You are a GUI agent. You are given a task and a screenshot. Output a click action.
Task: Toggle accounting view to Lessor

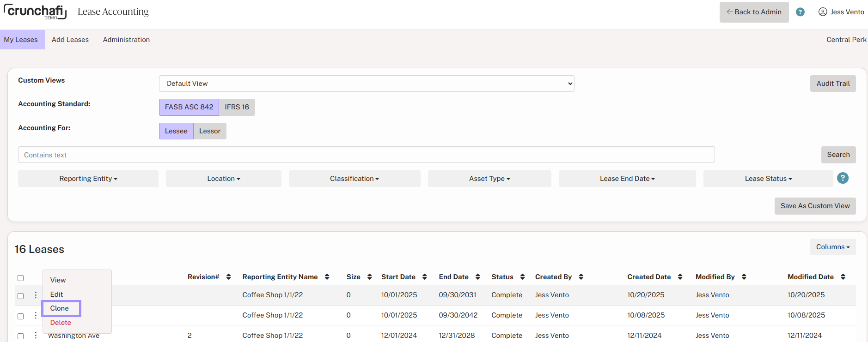(x=209, y=131)
